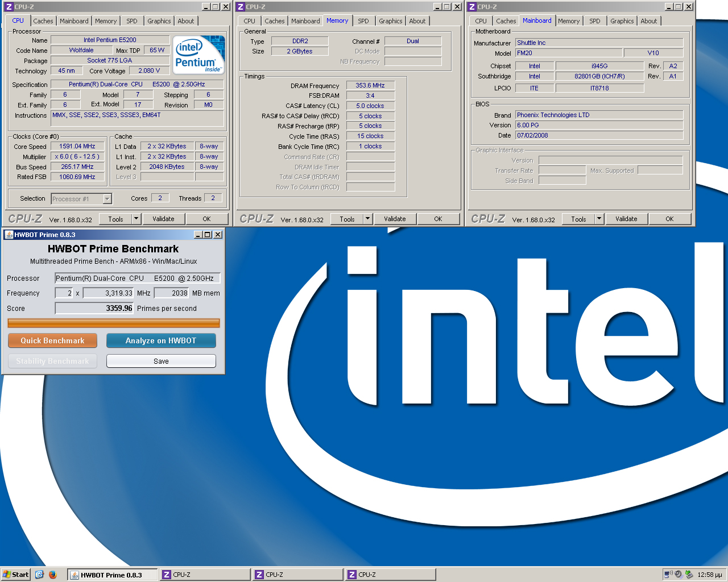The image size is (728, 582).
Task: Click the CPU-Z icon in the Memory window's title bar
Action: pos(240,7)
